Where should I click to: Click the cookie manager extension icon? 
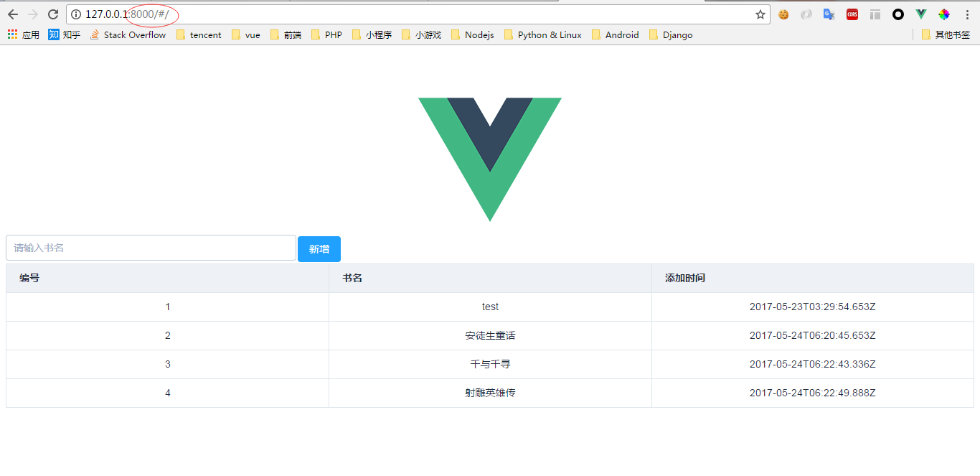click(783, 14)
